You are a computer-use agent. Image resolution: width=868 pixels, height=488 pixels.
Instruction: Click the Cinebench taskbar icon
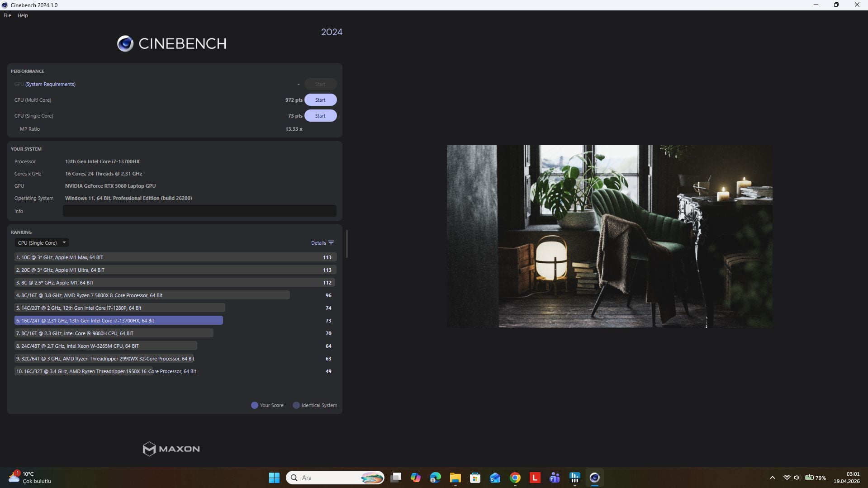(595, 478)
